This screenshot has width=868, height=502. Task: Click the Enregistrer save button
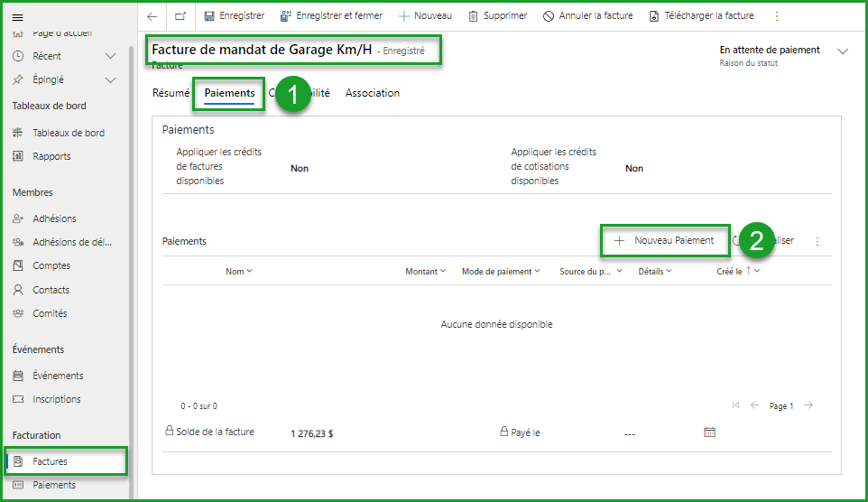pos(235,16)
